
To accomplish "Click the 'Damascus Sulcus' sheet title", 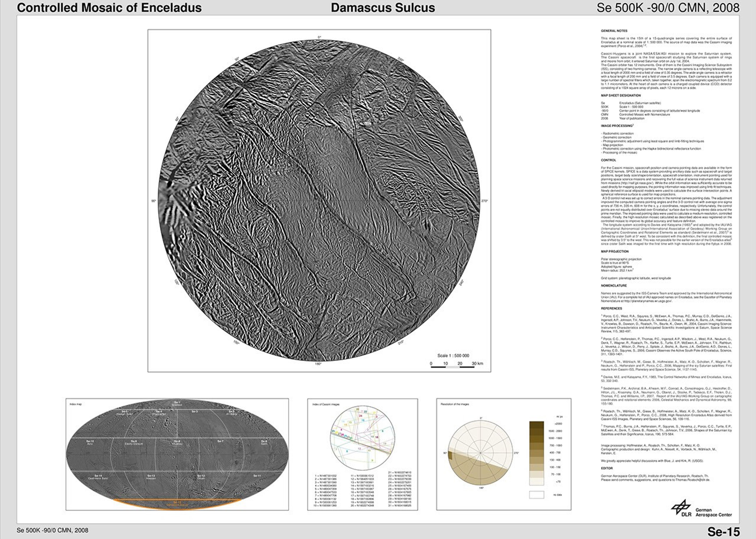I will tap(383, 8).
